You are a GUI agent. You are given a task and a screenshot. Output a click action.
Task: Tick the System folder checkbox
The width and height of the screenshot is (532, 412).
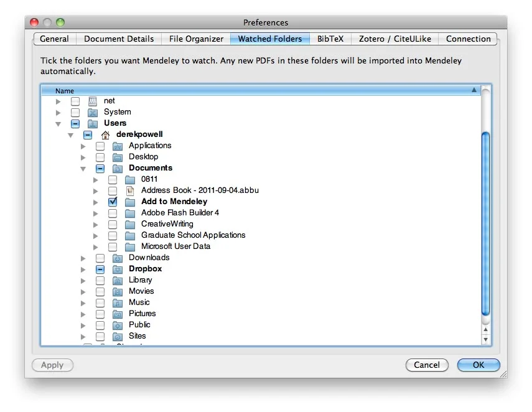[75, 112]
